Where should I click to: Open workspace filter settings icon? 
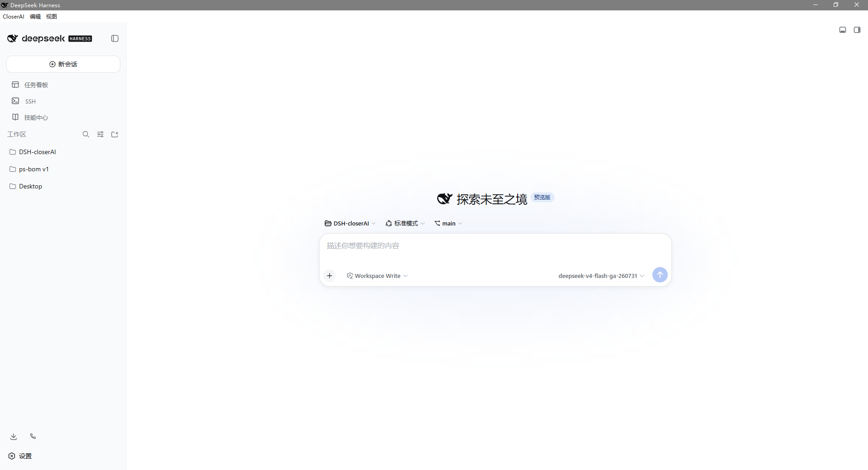pyautogui.click(x=100, y=134)
